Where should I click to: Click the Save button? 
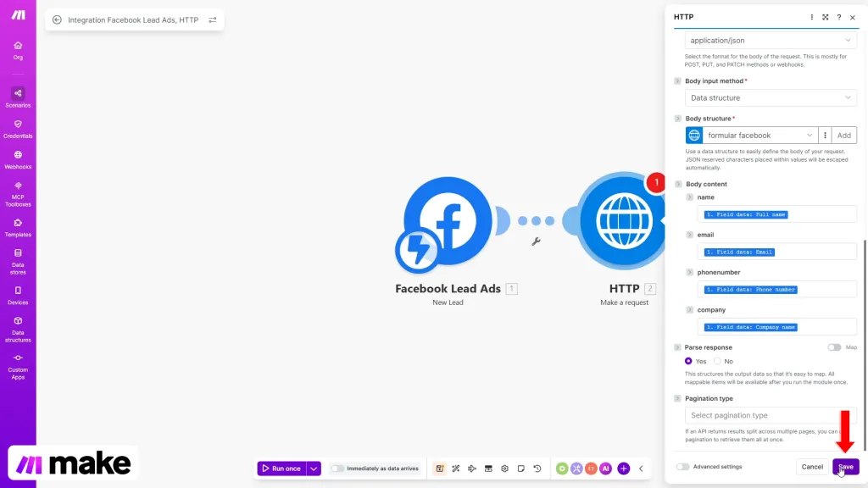tap(845, 467)
